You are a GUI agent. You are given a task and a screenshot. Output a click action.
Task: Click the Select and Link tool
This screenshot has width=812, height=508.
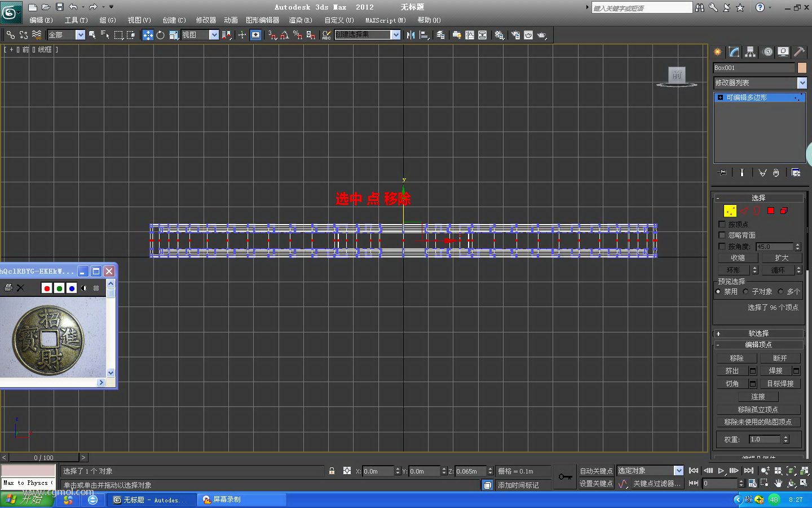tap(11, 35)
